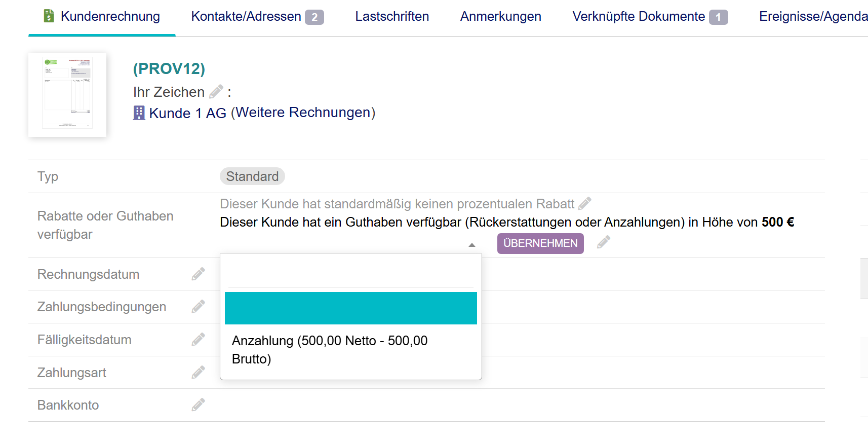Edit Zahlungsart with the pencil icon
Image resolution: width=868 pixels, height=440 pixels.
point(198,373)
